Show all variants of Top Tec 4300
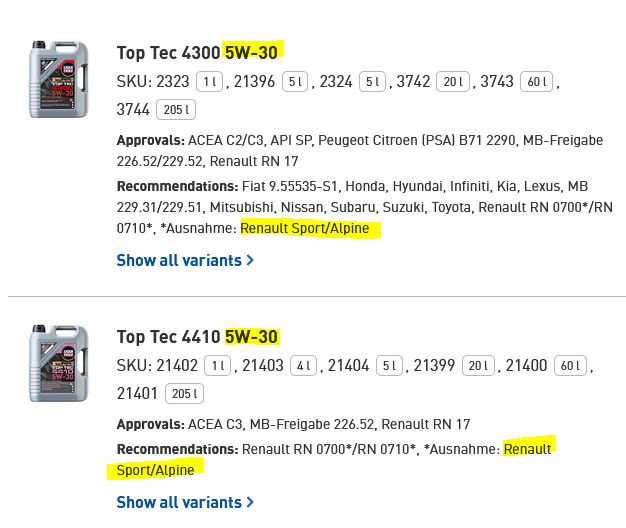Screen dimensions: 626x528 coord(179,260)
